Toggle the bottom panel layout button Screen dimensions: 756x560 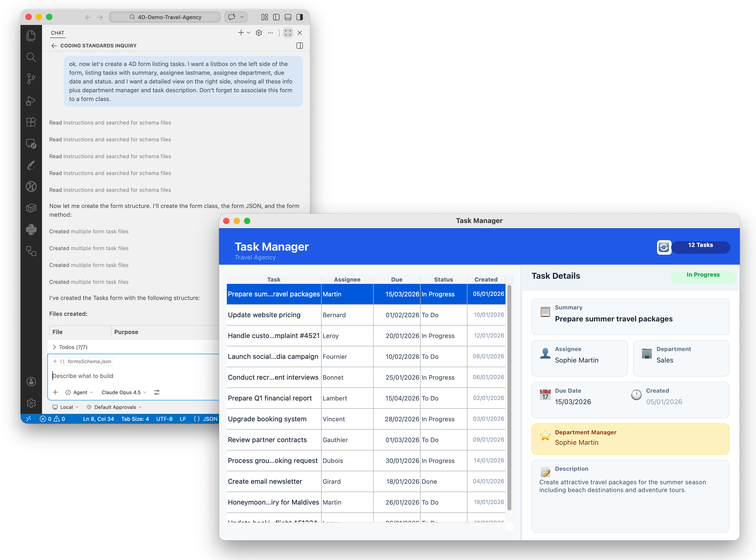(x=288, y=17)
